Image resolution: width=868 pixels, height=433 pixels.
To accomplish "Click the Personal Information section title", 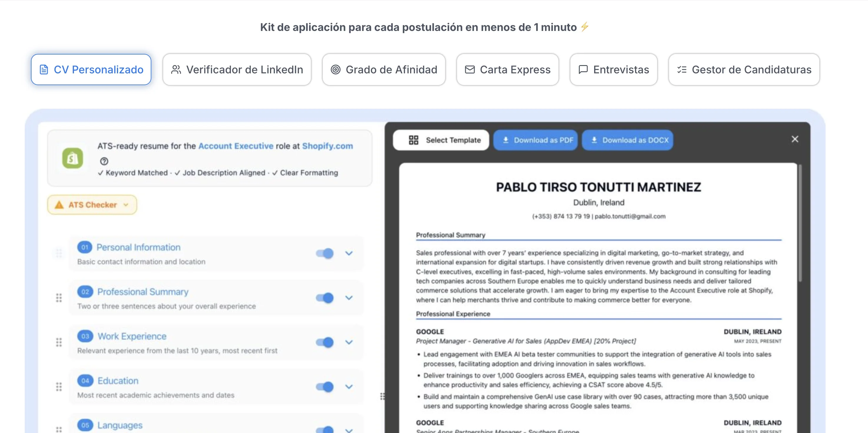I will click(x=138, y=247).
